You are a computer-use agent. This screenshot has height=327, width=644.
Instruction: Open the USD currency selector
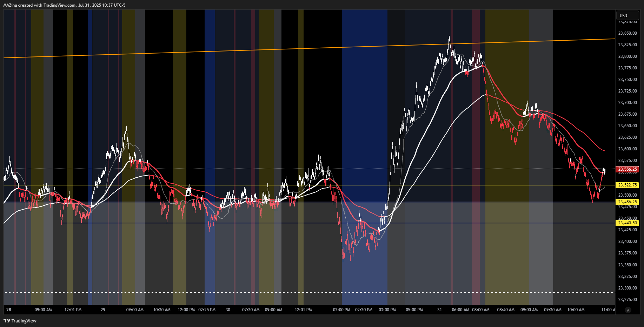click(x=628, y=15)
